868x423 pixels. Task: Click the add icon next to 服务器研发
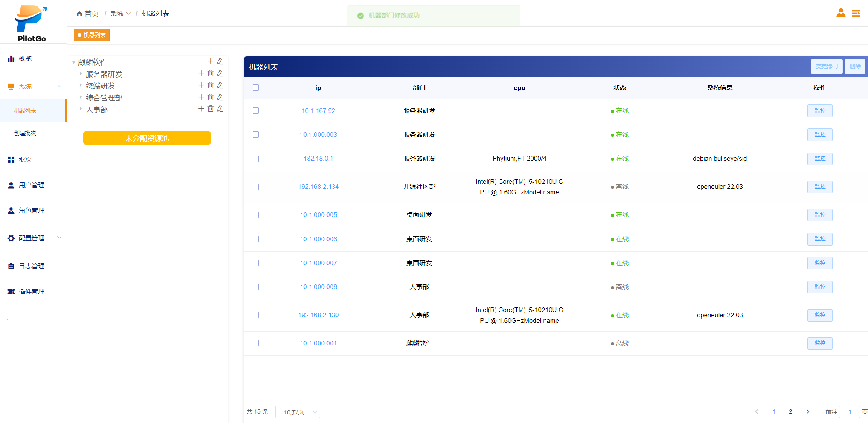pos(201,73)
